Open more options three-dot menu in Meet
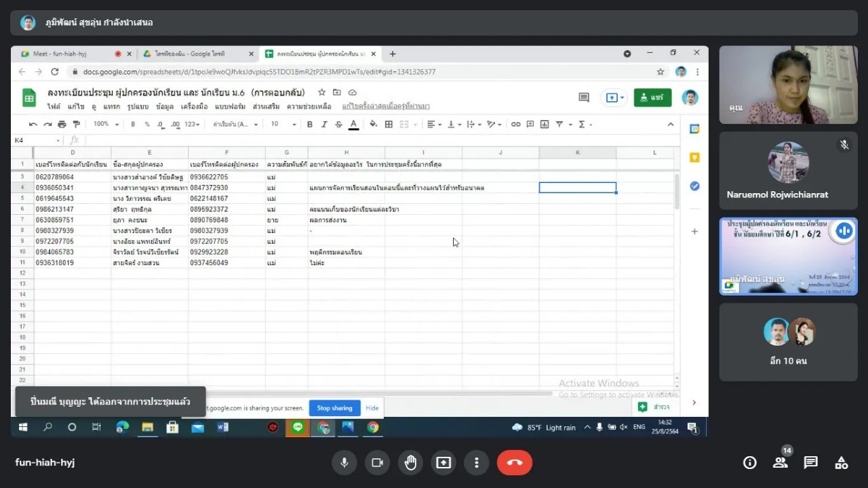The width and height of the screenshot is (868, 488). point(477,463)
